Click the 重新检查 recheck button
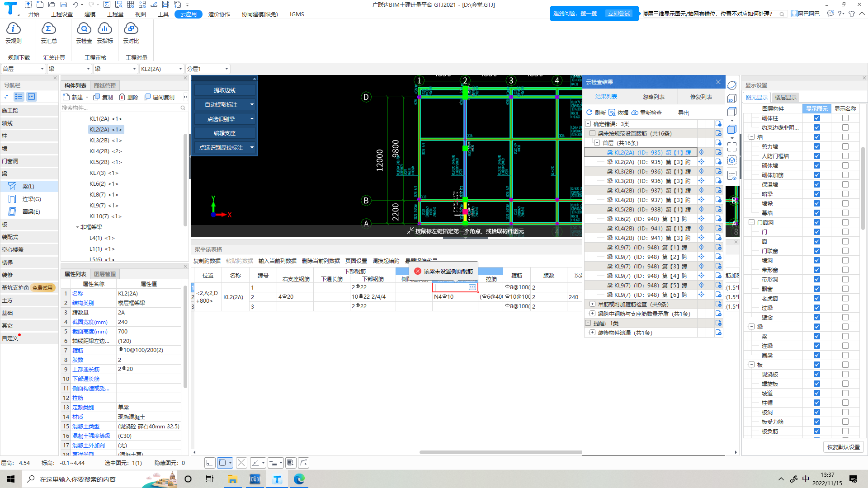The image size is (868, 488). [x=646, y=113]
